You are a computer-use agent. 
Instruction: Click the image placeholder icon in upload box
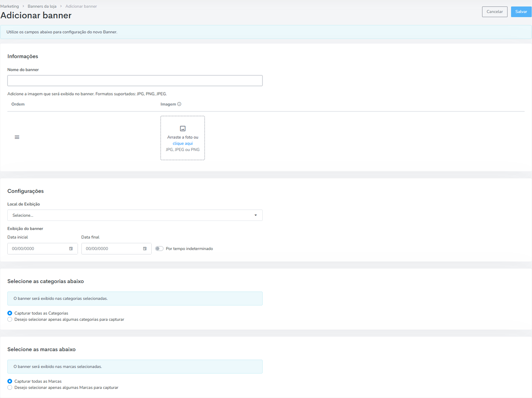click(x=183, y=129)
